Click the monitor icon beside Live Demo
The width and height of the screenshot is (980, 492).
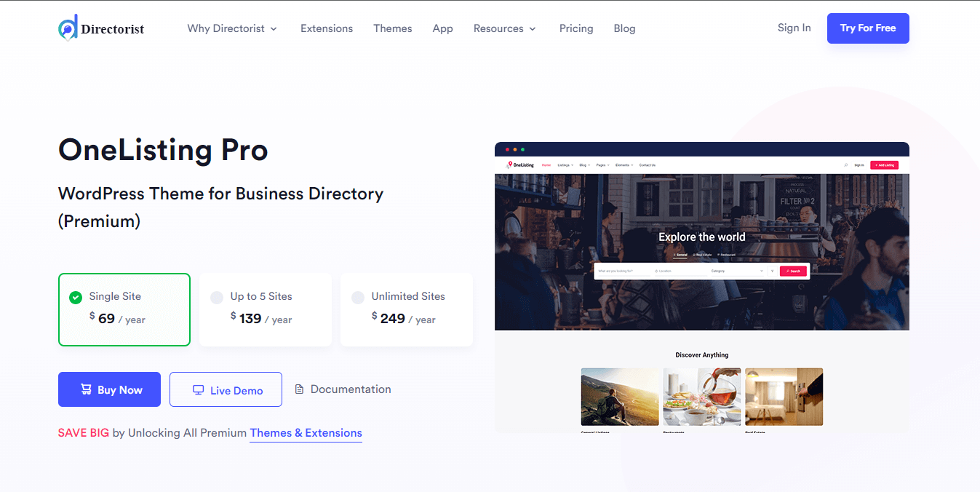(x=198, y=389)
